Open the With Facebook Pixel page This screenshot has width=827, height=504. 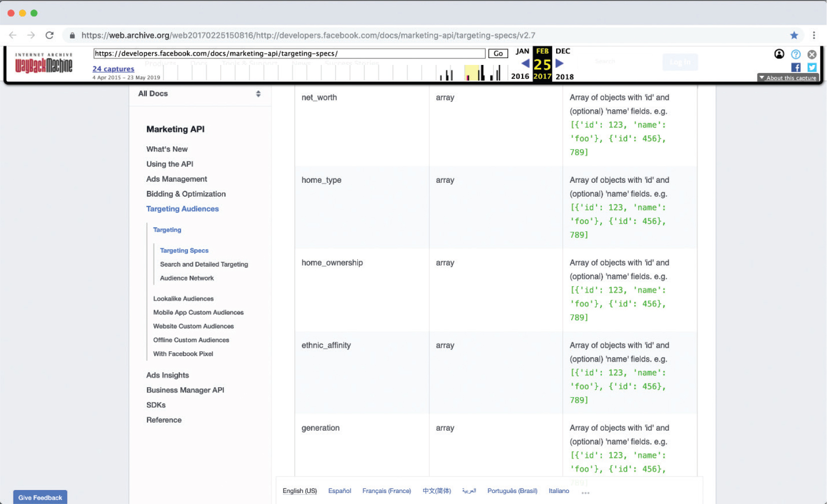pyautogui.click(x=183, y=354)
